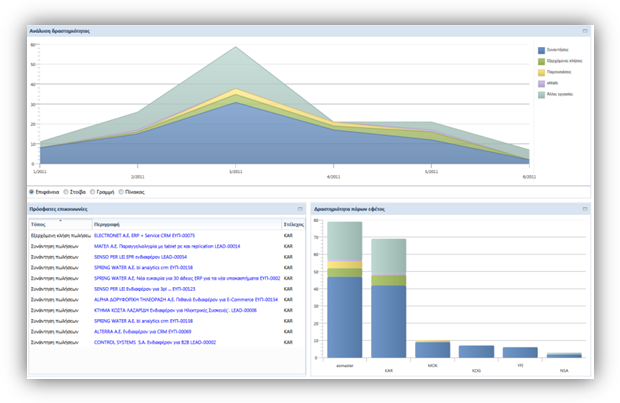Click the YFI bar in resource chart
The image size is (620, 403).
[x=520, y=352]
